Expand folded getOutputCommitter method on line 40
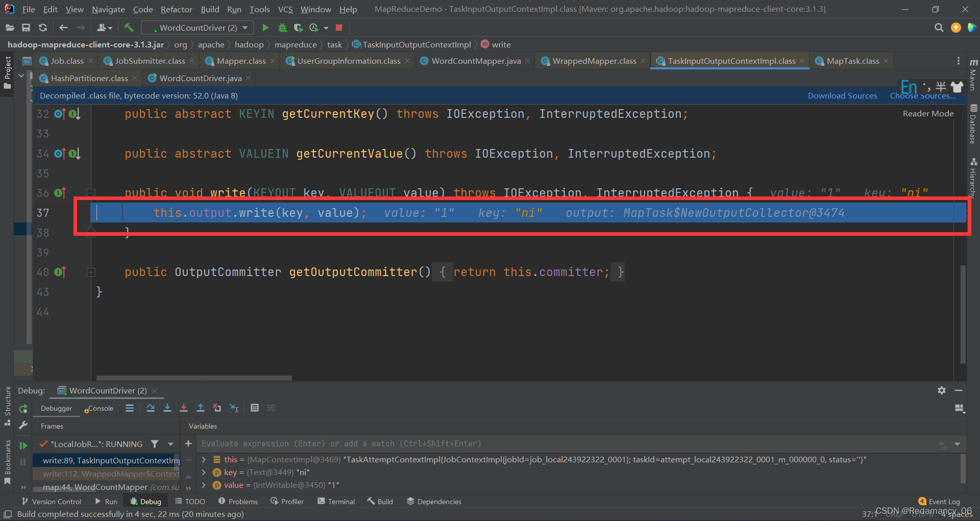Screen dimensions: 980x521 [x=91, y=272]
